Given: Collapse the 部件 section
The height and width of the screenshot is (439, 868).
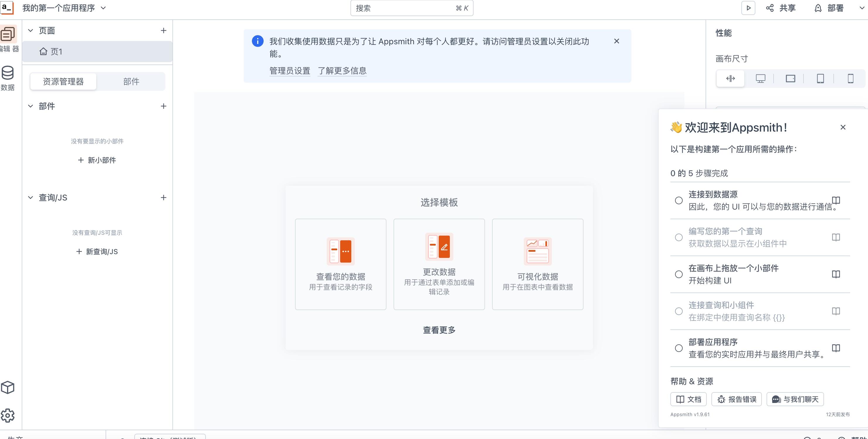Looking at the screenshot, I should click(30, 106).
